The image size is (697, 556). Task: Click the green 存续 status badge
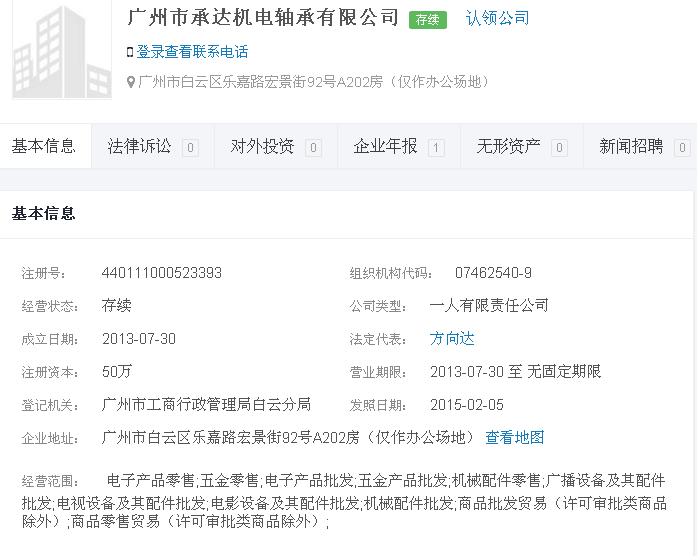427,19
